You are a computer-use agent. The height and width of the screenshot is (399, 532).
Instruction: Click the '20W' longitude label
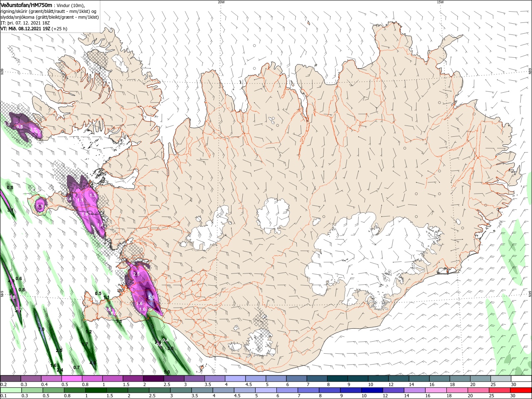pyautogui.click(x=221, y=2)
